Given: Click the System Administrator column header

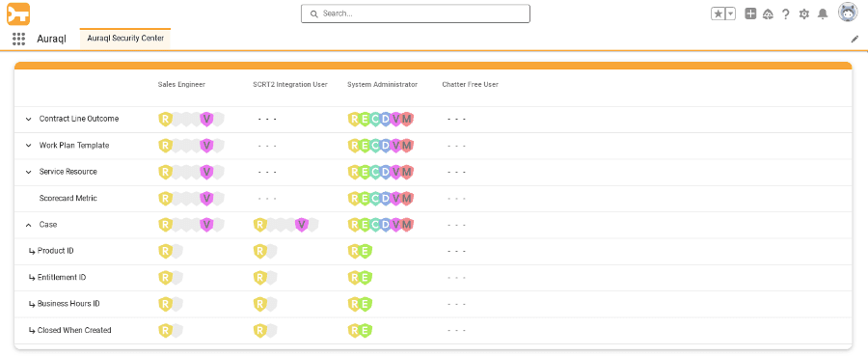Looking at the screenshot, I should tap(383, 85).
